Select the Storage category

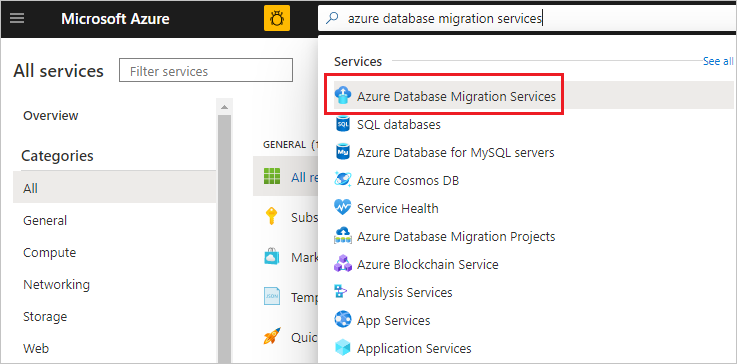[45, 317]
